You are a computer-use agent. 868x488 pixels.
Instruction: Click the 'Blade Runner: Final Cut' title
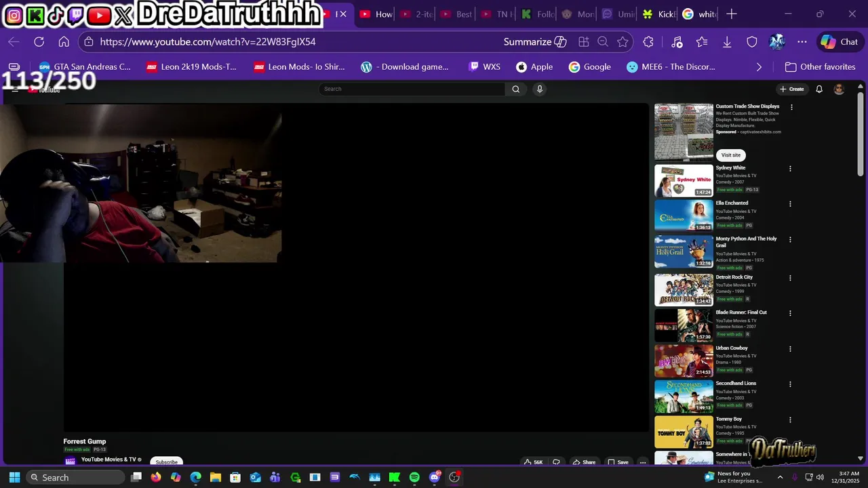pos(741,312)
